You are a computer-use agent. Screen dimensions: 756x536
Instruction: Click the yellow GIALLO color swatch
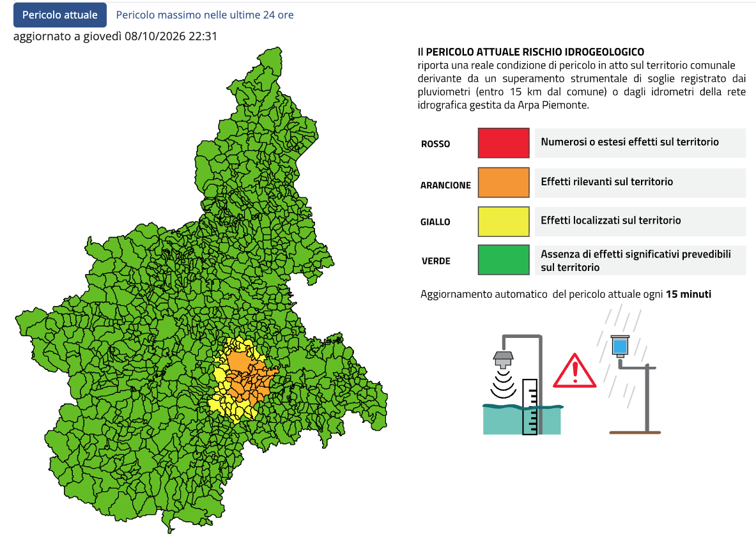[x=504, y=221]
